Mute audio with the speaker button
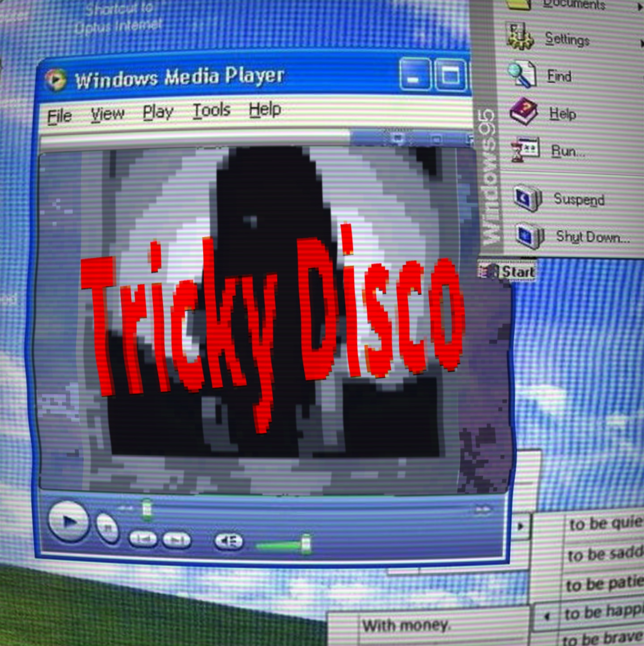644x646 pixels. pyautogui.click(x=229, y=542)
